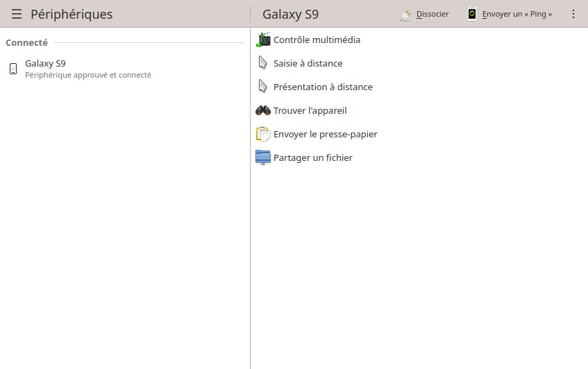588x369 pixels.
Task: Click the Saisie à distance cursor icon
Action: (263, 63)
